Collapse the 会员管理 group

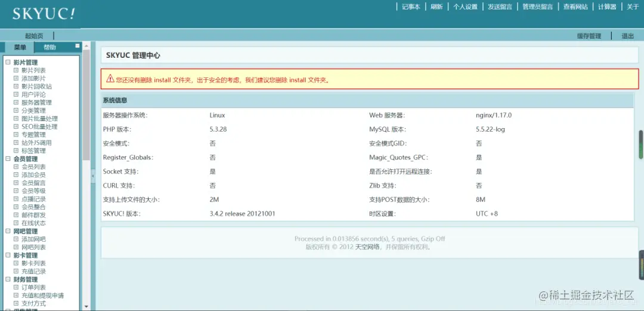(x=8, y=159)
